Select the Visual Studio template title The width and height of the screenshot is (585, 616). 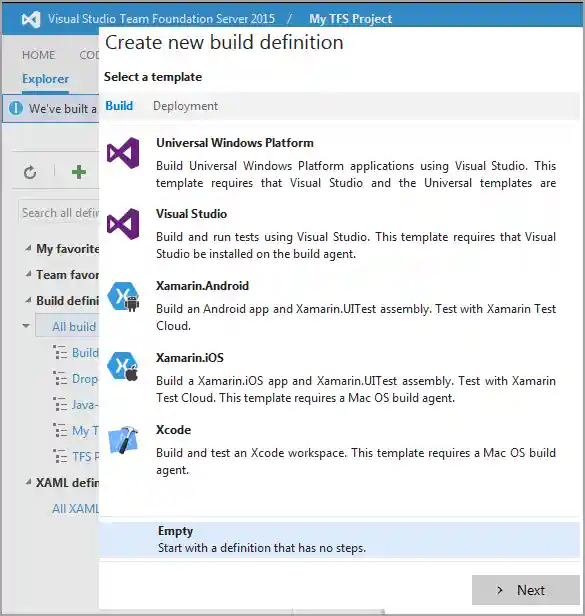tap(191, 214)
